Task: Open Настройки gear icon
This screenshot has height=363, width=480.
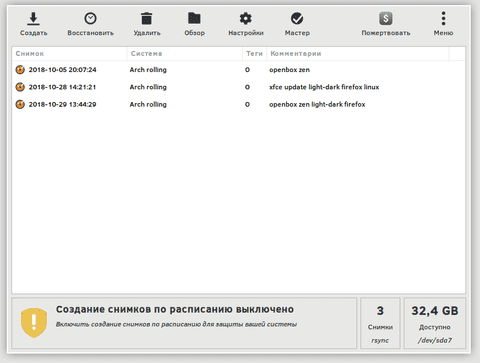Action: 246,19
